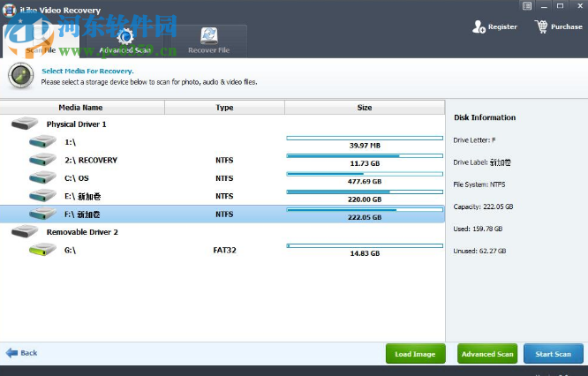Screen dimensions: 588x376
Task: Click the Recover File disk icon
Action: [x=209, y=36]
